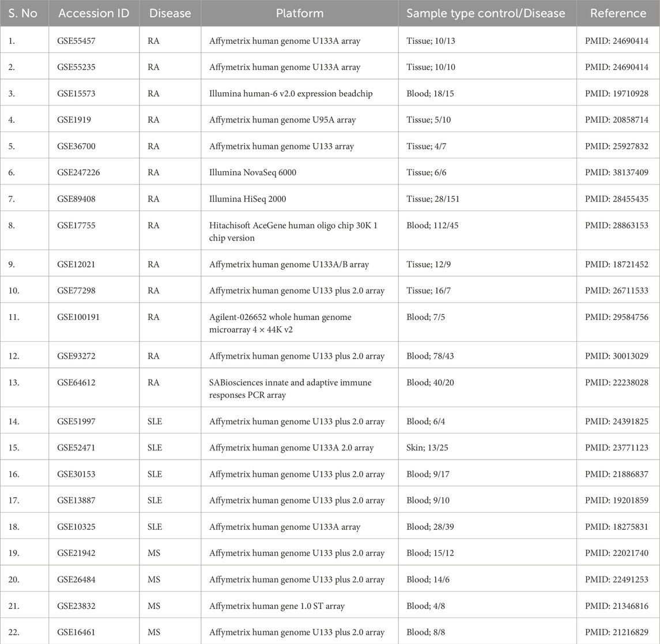Viewport: 660px width, 644px height.
Task: Click the Disease column header
Action: 169,13
